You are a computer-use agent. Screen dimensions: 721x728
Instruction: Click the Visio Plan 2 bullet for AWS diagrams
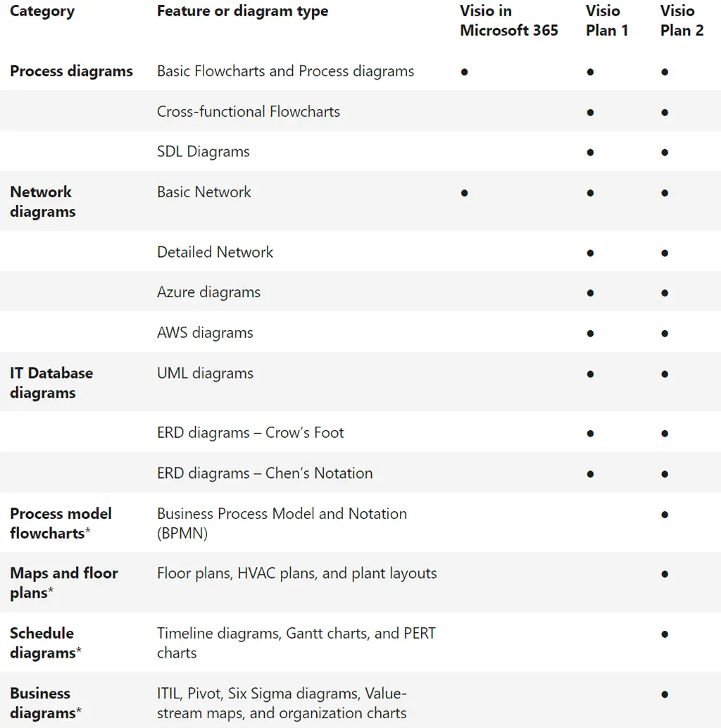[x=665, y=333]
